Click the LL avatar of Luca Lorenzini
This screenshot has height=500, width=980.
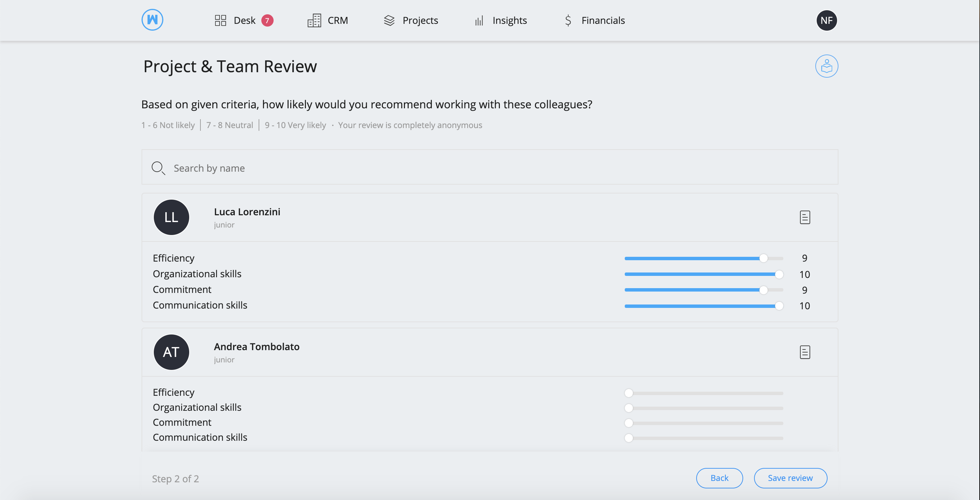pyautogui.click(x=171, y=217)
